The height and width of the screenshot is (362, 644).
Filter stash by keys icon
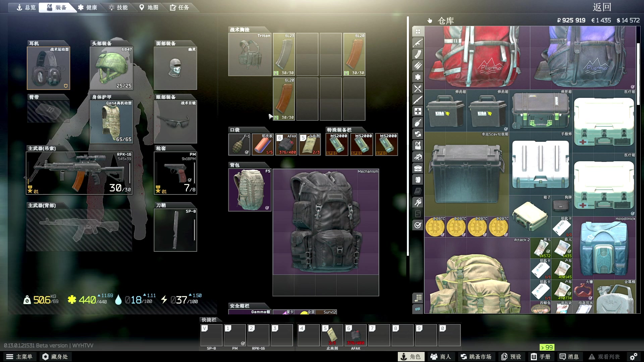418,202
